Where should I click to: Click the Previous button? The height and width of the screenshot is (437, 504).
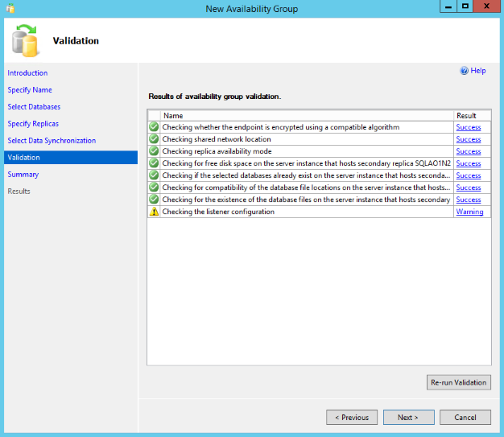[x=352, y=417]
